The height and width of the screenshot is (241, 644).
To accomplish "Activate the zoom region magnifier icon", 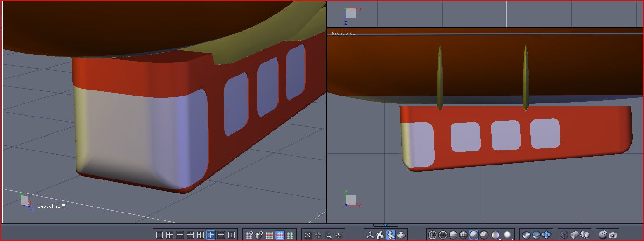I will (328, 235).
